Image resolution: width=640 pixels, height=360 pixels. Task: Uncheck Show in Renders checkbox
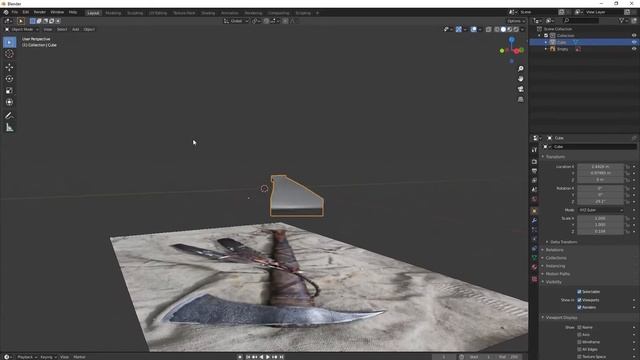pyautogui.click(x=579, y=307)
